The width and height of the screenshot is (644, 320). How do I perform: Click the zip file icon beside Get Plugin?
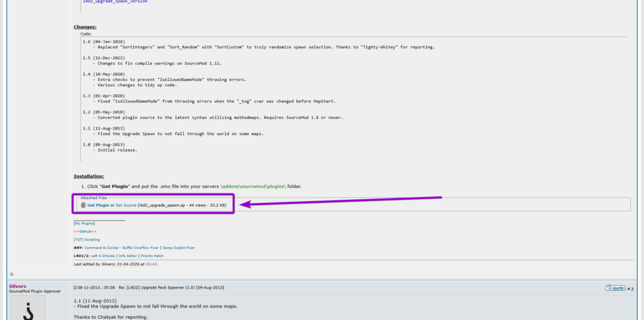point(83,205)
